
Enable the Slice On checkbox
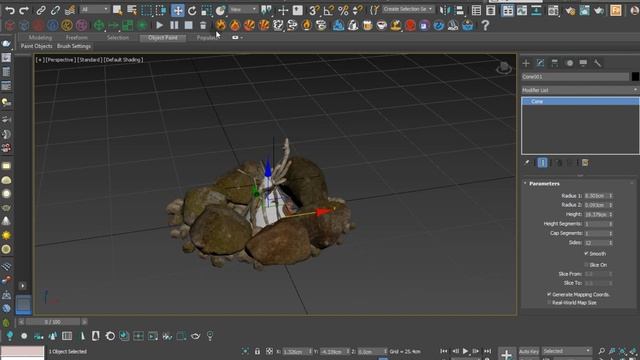(586, 264)
